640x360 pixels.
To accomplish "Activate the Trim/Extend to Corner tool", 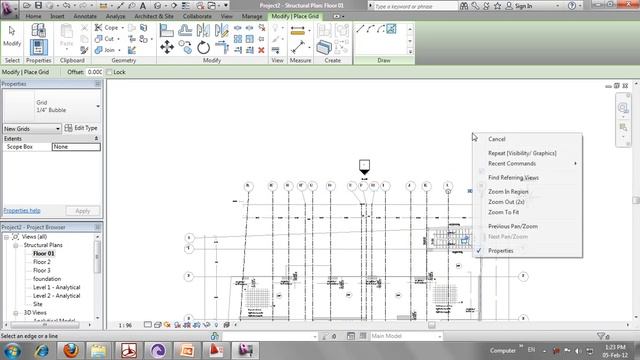I will pos(222,47).
